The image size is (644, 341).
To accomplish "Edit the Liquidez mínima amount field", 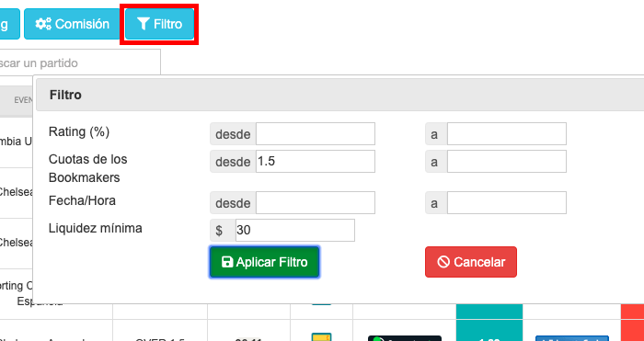I will point(295,230).
